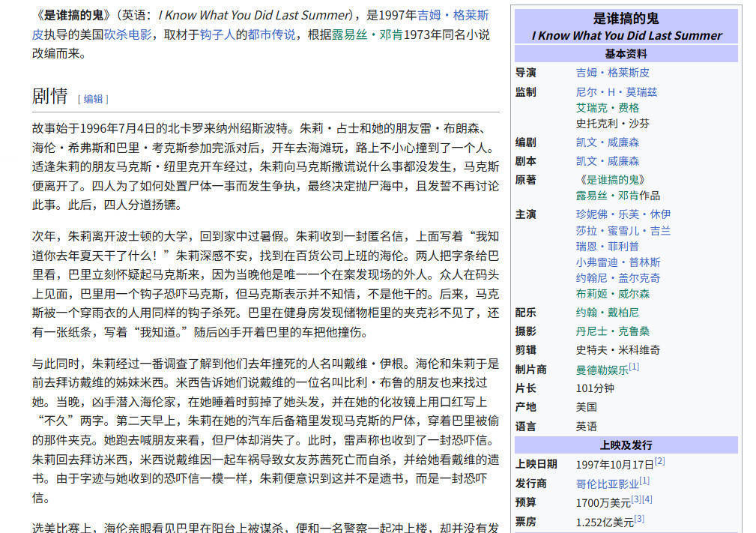Open the 《是谁搞的鬼》 original novel link
Image resolution: width=756 pixels, height=533 pixels.
(611, 180)
